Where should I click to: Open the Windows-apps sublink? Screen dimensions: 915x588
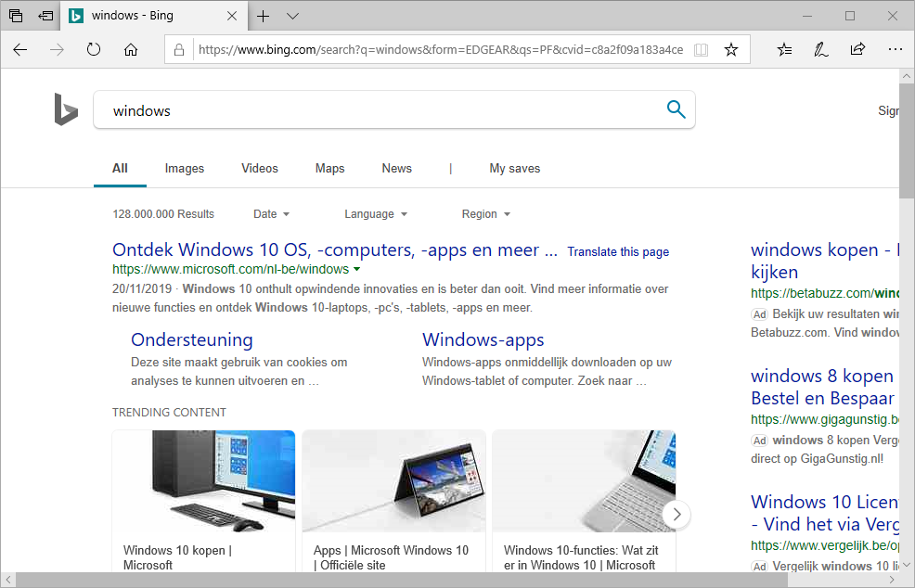483,339
